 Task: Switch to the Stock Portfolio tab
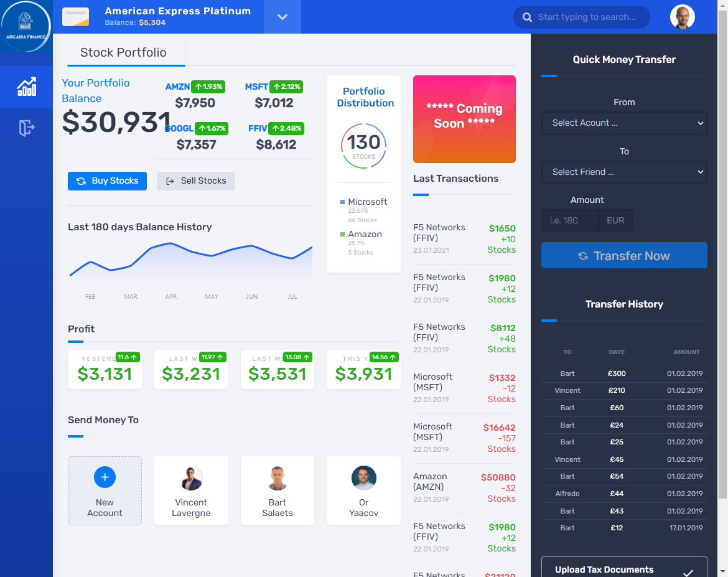(123, 52)
